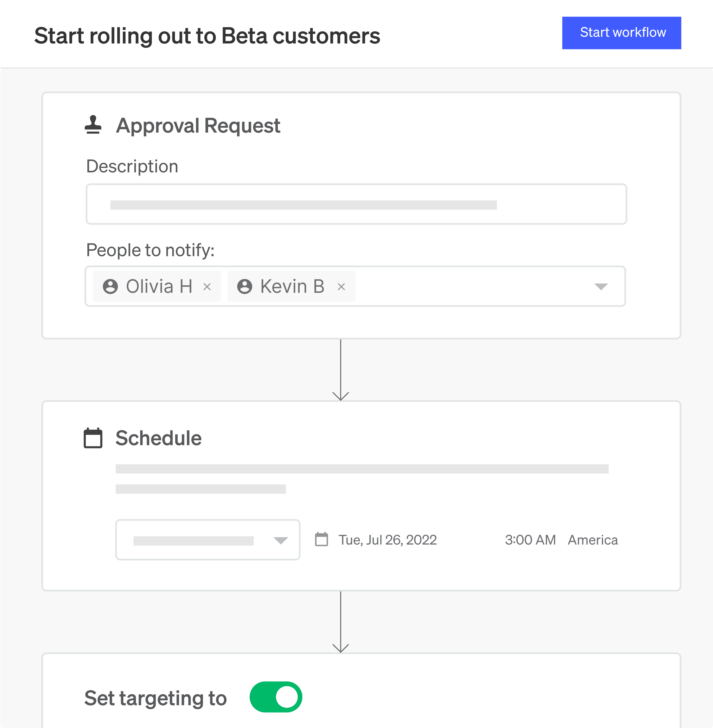This screenshot has width=713, height=728.
Task: Click Olivia H's avatar icon
Action: point(110,287)
